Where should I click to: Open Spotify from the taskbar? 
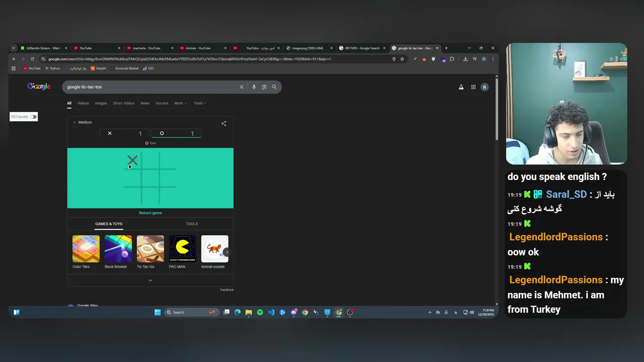(x=260, y=312)
